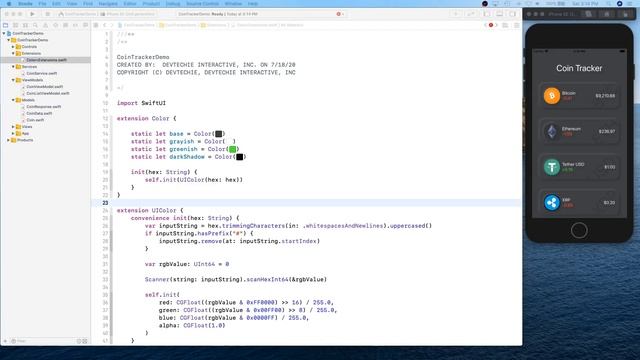Stop the running app in Xcode toolbar

click(47, 14)
